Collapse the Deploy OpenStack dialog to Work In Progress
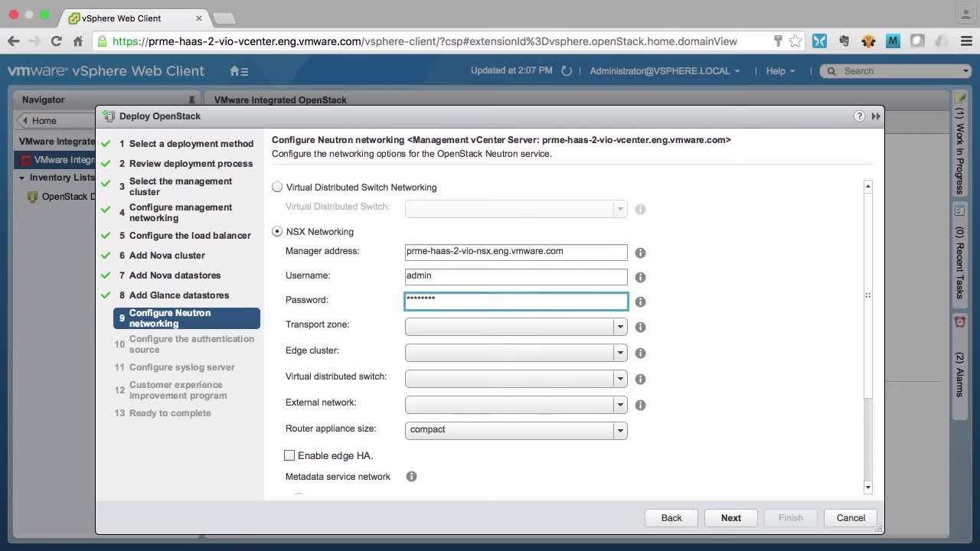The width and height of the screenshot is (980, 551). point(876,116)
